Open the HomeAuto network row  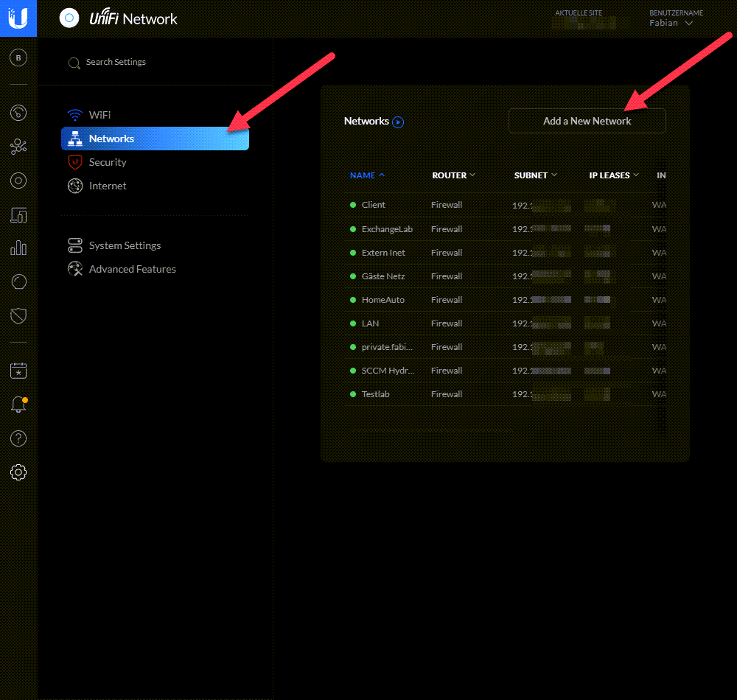[506, 300]
